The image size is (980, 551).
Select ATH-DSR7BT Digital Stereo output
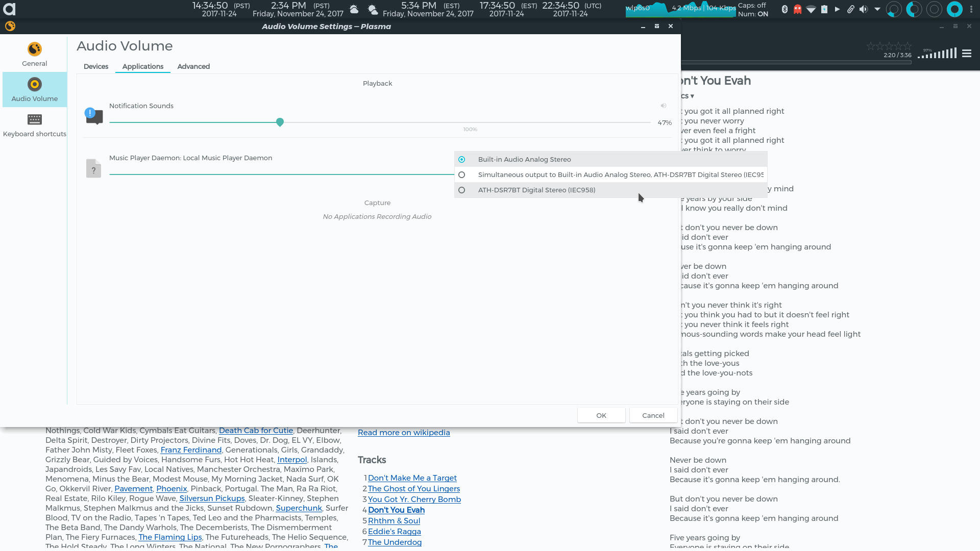pos(610,190)
